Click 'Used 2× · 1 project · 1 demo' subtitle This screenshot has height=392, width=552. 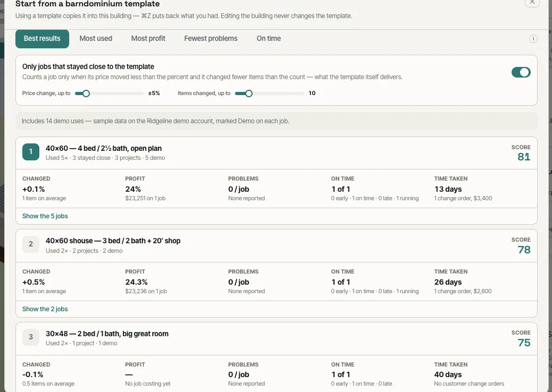pos(81,343)
